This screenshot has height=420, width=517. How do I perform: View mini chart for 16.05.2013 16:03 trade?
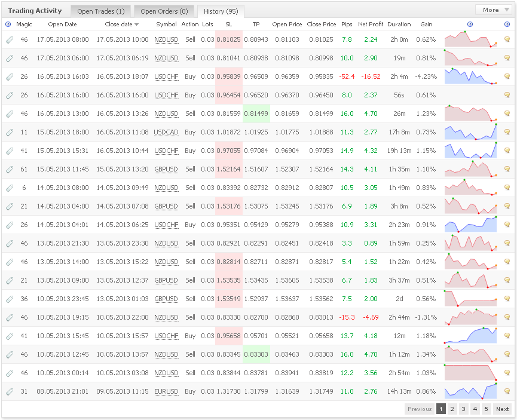(x=470, y=76)
